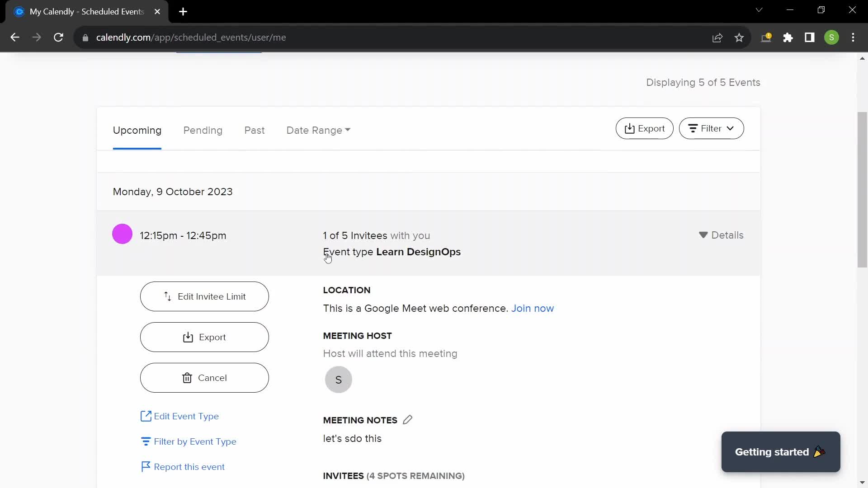Click the My Calendly browser tab

click(x=87, y=12)
